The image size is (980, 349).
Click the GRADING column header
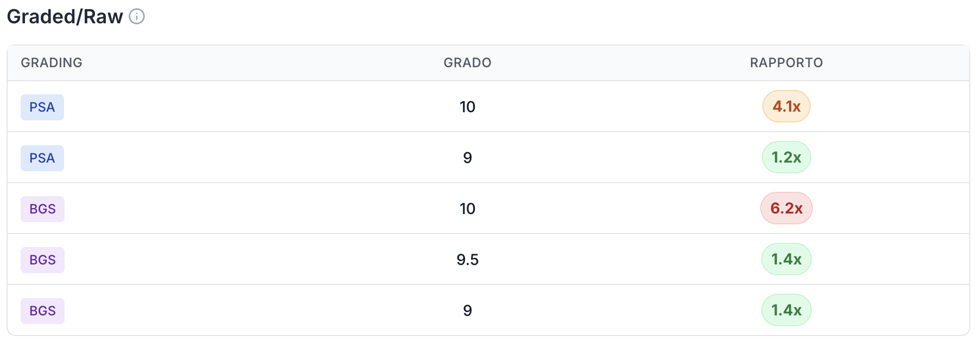pyautogui.click(x=52, y=62)
